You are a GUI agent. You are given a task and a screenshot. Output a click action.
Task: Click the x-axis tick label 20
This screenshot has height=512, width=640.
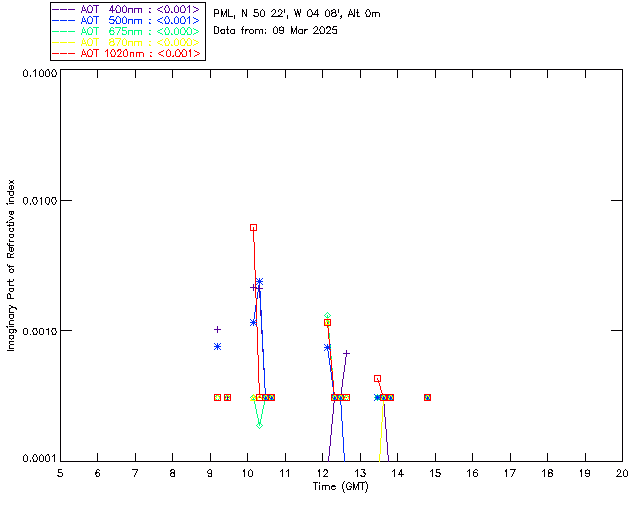click(622, 473)
